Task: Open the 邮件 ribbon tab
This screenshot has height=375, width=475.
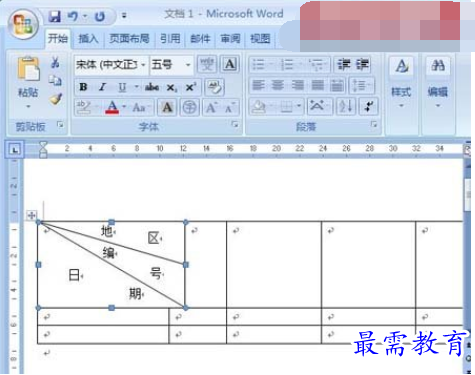Action: point(200,39)
